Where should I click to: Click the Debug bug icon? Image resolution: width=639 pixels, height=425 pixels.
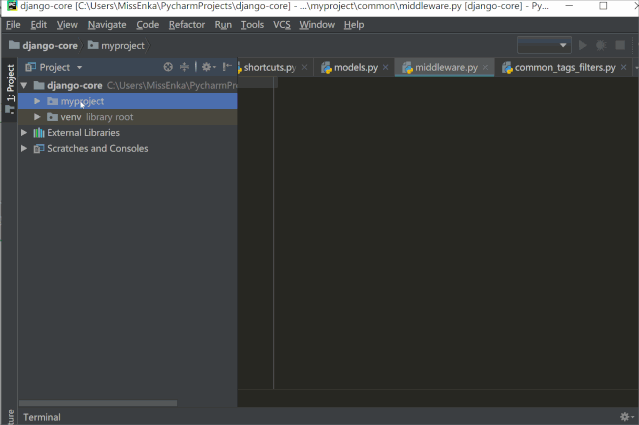coord(601,45)
